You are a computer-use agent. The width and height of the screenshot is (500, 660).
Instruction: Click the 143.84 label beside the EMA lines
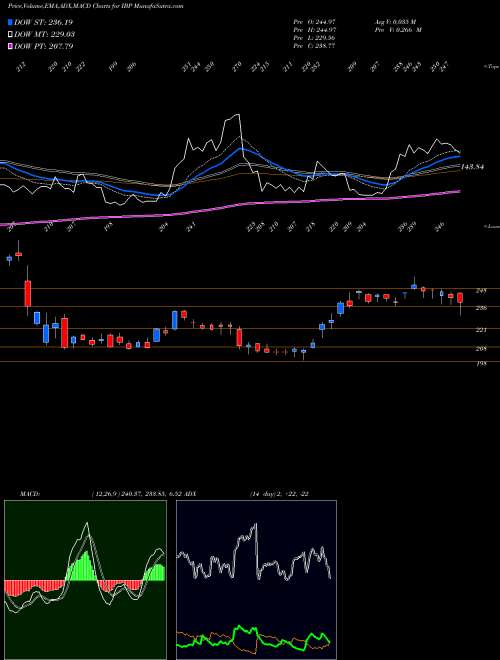[x=472, y=167]
